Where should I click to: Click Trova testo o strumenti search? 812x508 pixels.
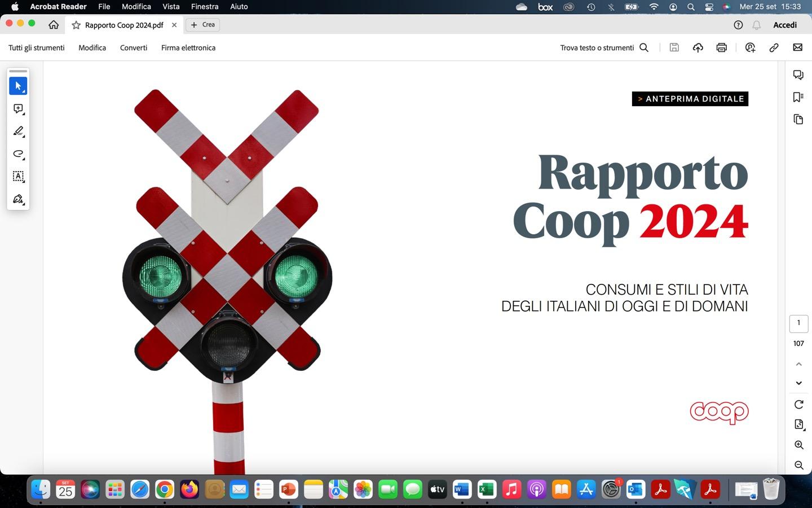(604, 47)
